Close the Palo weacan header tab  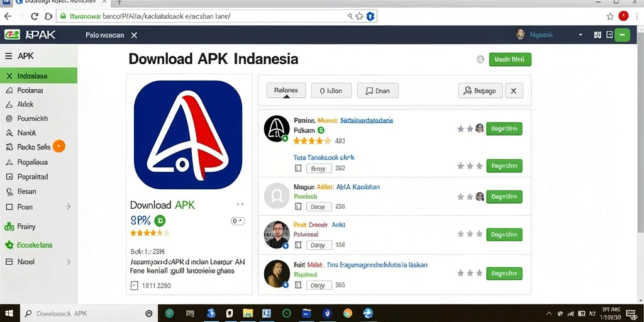coord(134,35)
